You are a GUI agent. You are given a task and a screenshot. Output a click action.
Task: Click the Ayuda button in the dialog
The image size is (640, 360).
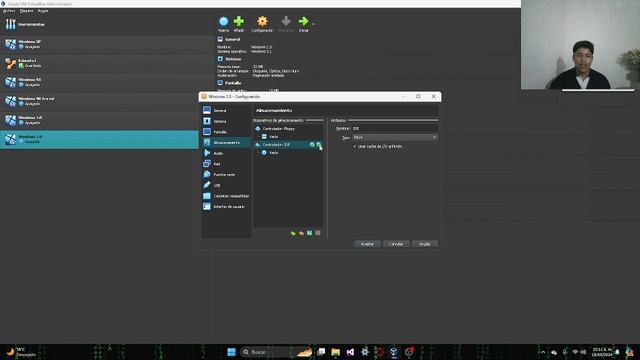pyautogui.click(x=424, y=244)
